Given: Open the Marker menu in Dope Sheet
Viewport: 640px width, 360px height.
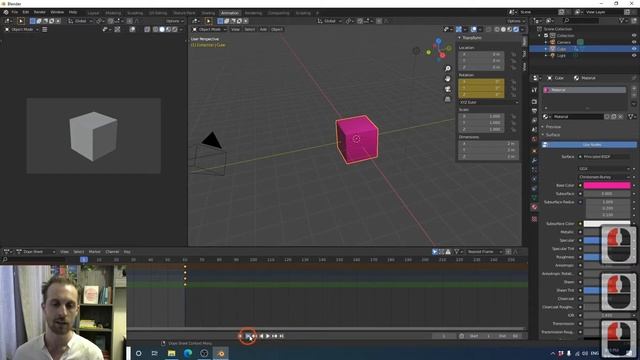Looking at the screenshot, I should pyautogui.click(x=94, y=252).
